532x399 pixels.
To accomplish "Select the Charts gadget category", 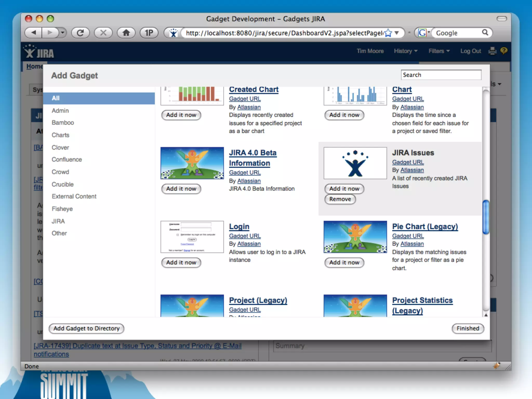I will (60, 135).
